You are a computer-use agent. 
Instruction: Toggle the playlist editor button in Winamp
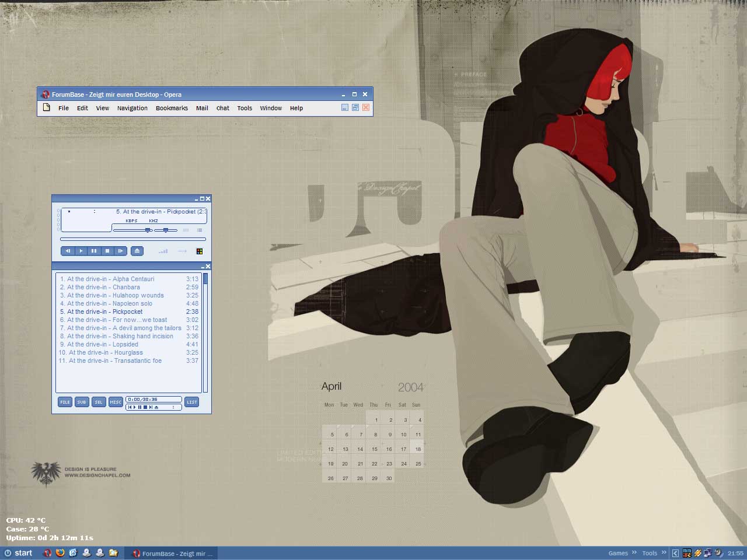[x=200, y=230]
